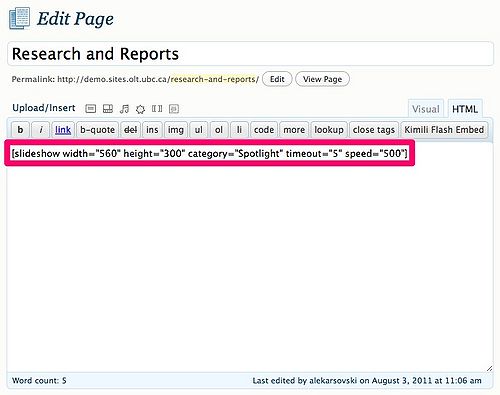Click into the slideshow shortcode text
This screenshot has height=395, width=500.
pyautogui.click(x=209, y=153)
